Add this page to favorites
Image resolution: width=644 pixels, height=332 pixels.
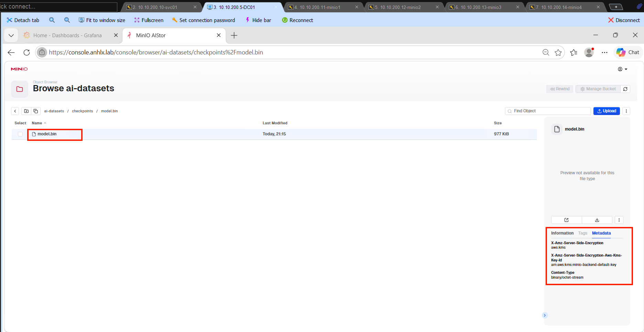[558, 52]
